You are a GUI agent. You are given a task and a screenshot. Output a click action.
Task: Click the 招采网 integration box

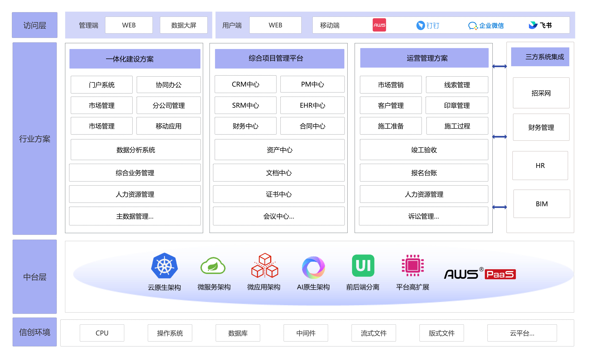tap(541, 93)
